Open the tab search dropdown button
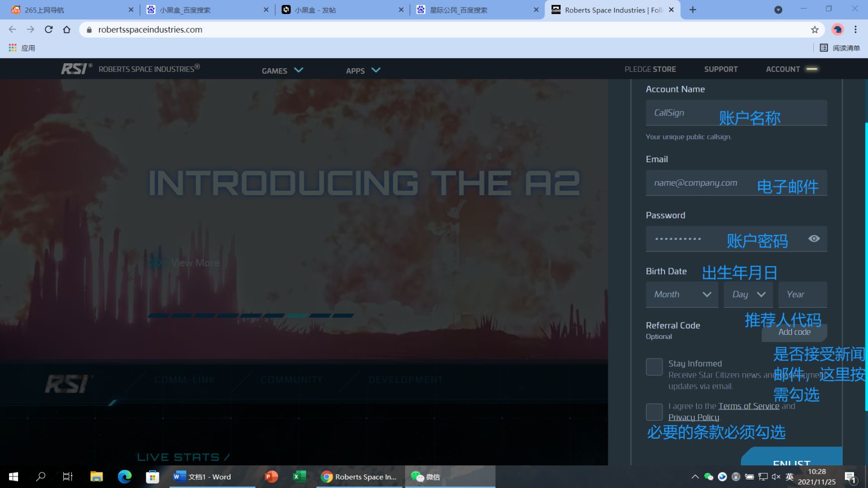Image resolution: width=868 pixels, height=488 pixels. [778, 10]
